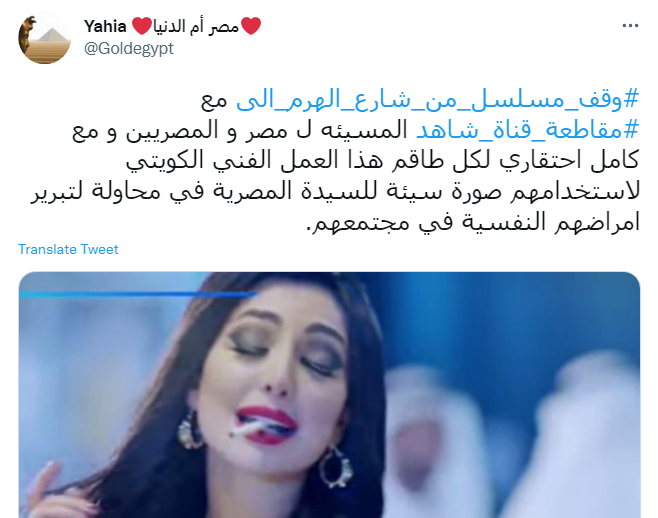Image resolution: width=658 pixels, height=518 pixels.
Task: Click the tweet text line starting لاستخدامهم صورة
Action: (335, 191)
